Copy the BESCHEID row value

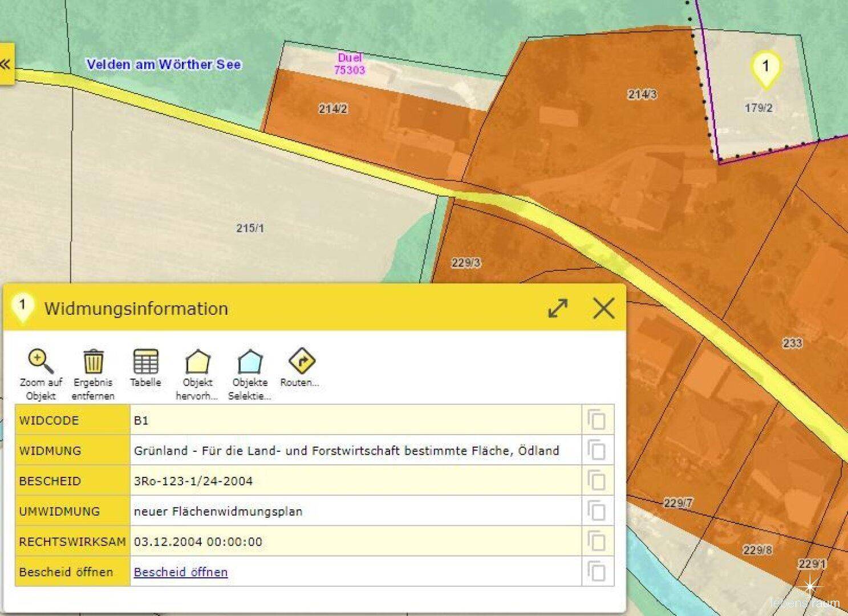coord(597,481)
